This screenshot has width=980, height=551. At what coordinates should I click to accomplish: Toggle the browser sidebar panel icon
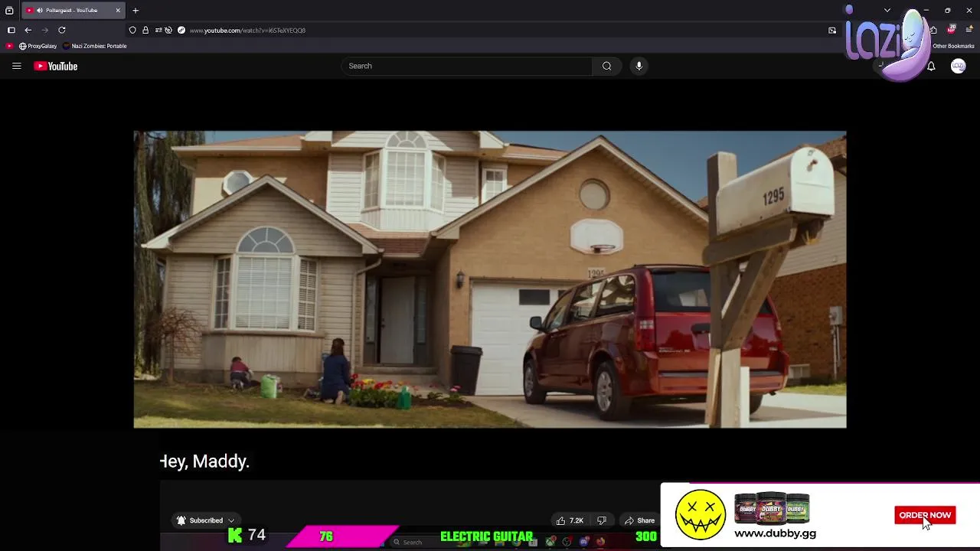[11, 30]
